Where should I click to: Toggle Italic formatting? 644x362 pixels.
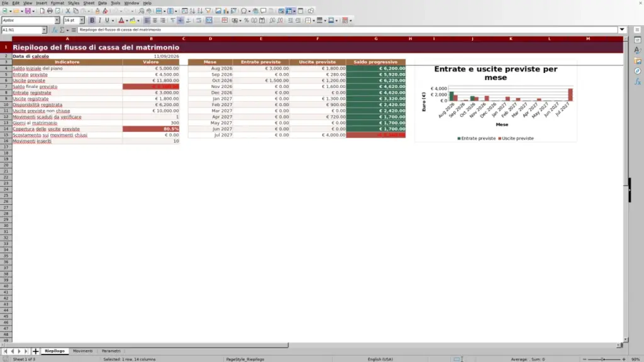100,21
